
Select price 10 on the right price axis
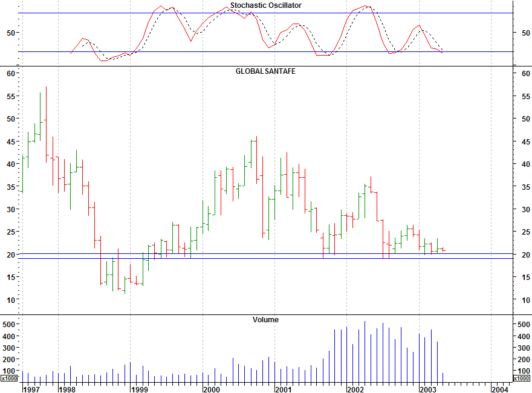526,300
